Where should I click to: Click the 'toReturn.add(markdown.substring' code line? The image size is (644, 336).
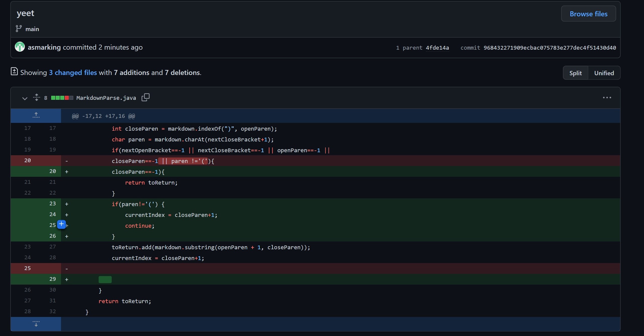(211, 247)
